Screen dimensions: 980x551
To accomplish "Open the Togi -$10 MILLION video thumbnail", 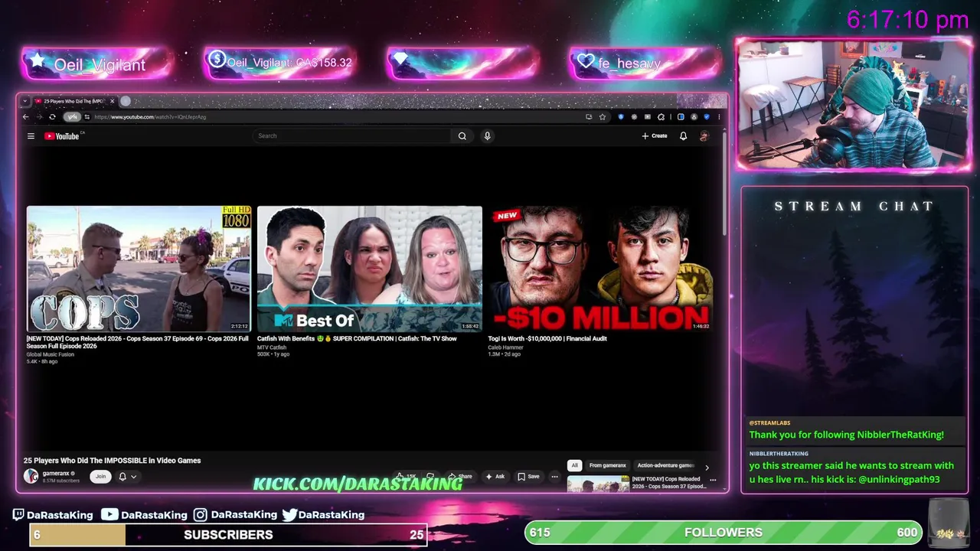I will (600, 269).
